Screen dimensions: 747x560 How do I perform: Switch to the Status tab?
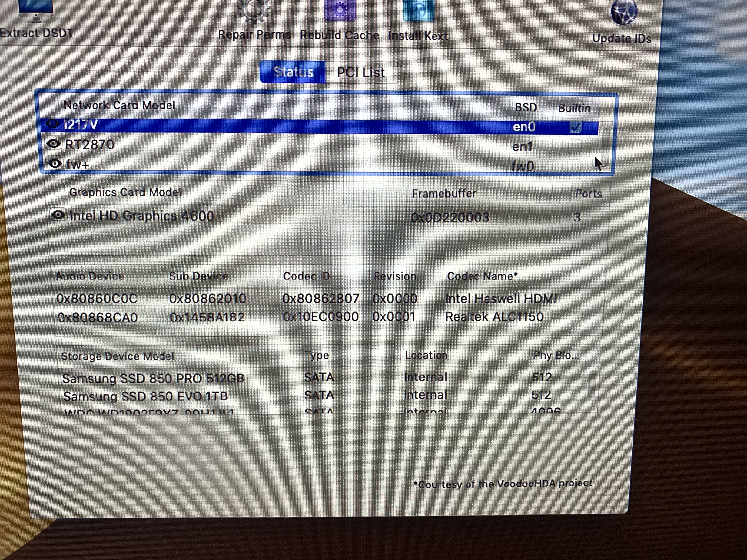[x=293, y=72]
